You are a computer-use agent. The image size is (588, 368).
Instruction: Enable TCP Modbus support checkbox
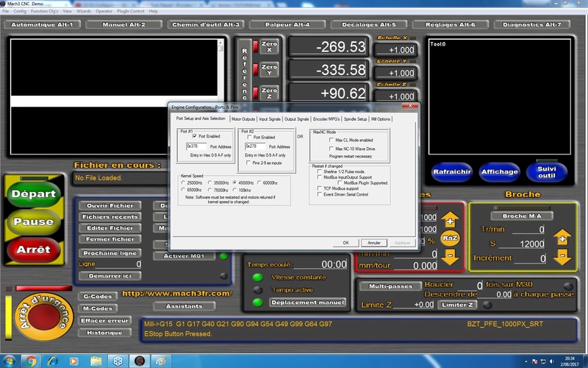point(320,188)
